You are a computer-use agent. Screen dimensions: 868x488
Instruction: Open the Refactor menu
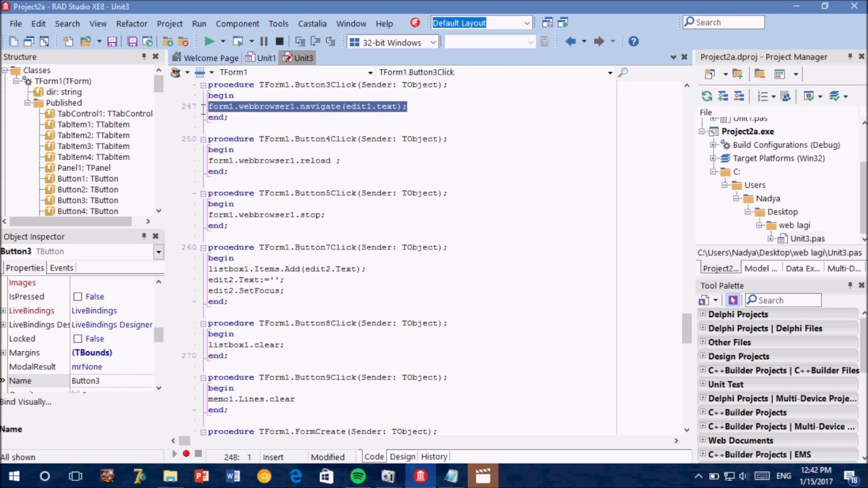click(x=132, y=23)
